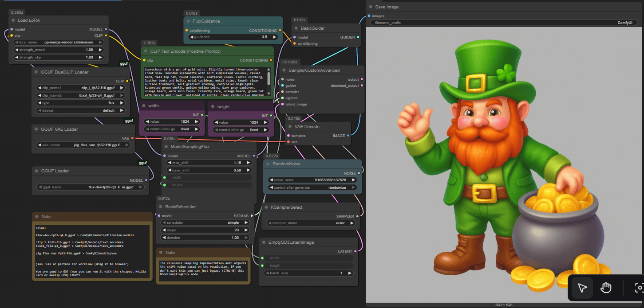The image size is (644, 308).
Task: Open the clip_name1 dropdown
Action: (80, 88)
